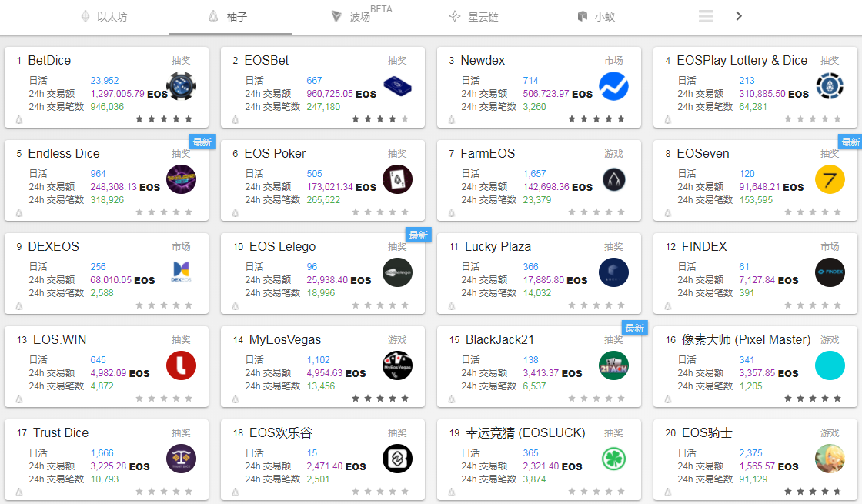862x504 pixels.
Task: Click the EOS chain icon on DEXEOS card
Action: point(19,305)
